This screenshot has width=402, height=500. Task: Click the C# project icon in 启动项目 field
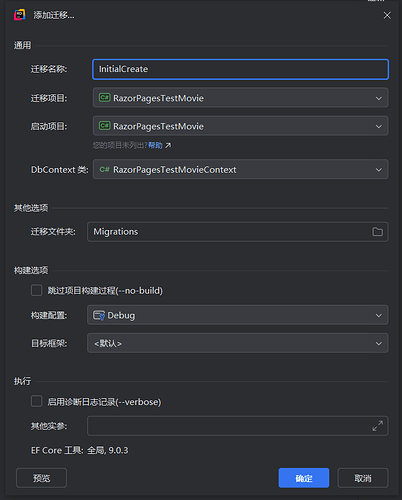point(105,126)
